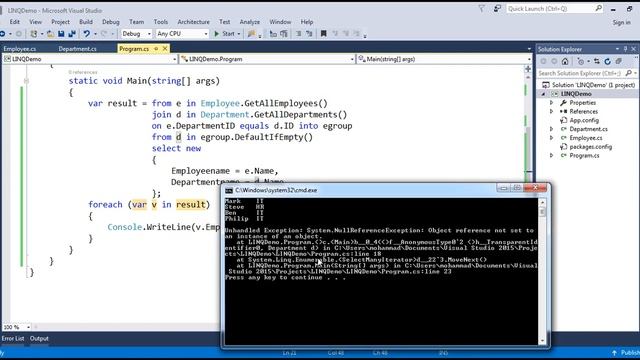The height and width of the screenshot is (360, 640).
Task: Click the '0 references' CodeLens link
Action: [x=83, y=72]
